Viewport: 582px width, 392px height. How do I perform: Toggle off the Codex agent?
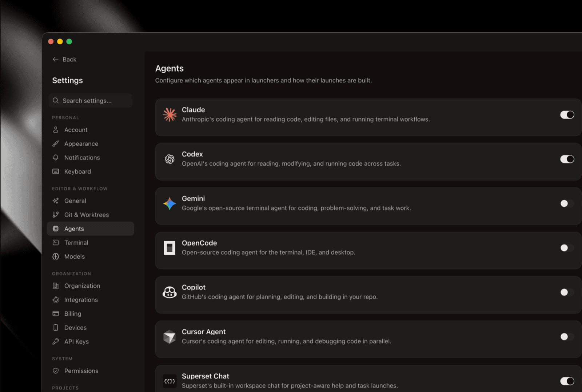click(567, 159)
